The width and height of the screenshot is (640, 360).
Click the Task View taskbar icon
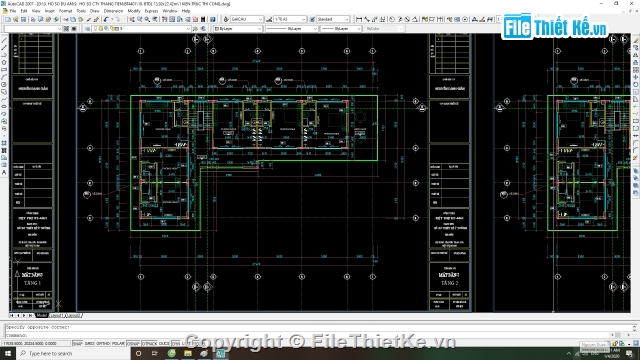click(x=155, y=353)
